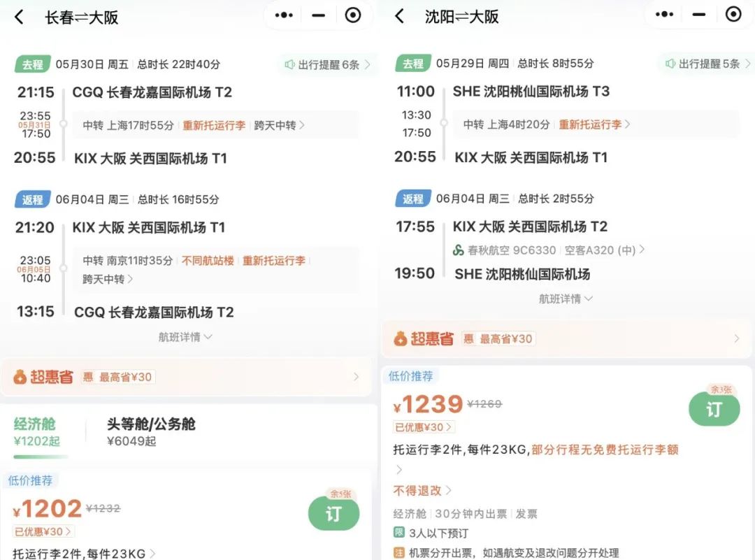
Task: Tap the 春秋航空 airline logo
Action: tap(458, 250)
